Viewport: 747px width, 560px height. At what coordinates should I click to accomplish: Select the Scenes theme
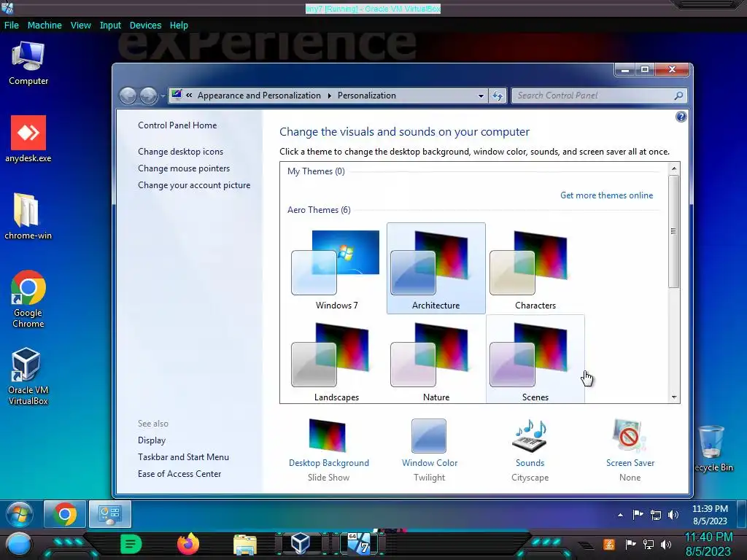535,359
